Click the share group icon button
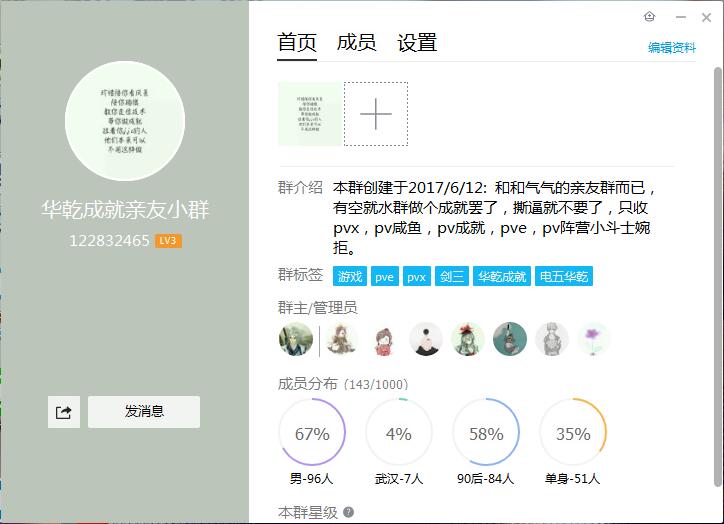 click(x=64, y=412)
